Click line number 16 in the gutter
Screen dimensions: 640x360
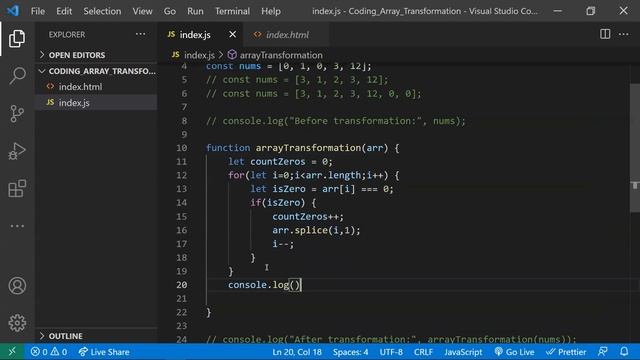click(x=182, y=230)
